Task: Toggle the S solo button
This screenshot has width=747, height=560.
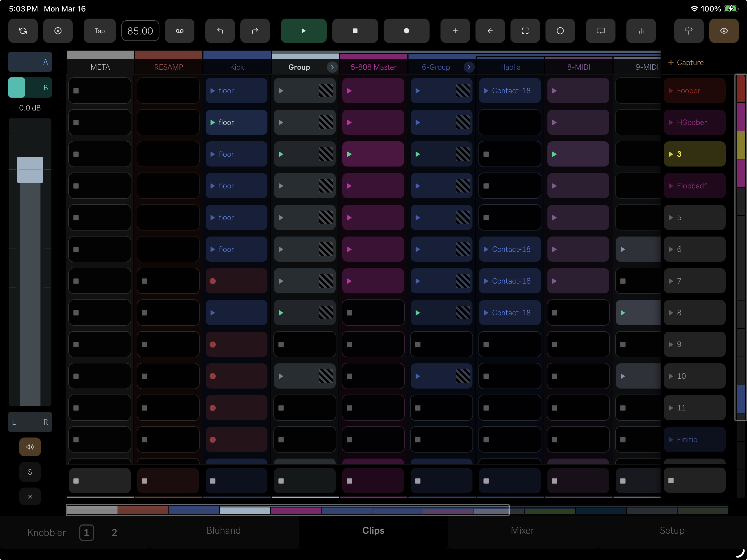Action: click(30, 472)
